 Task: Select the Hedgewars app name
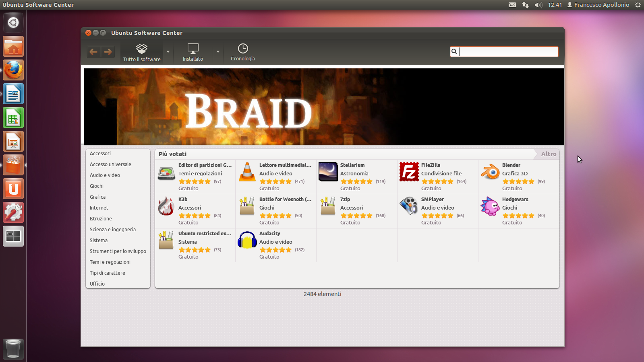tap(515, 200)
